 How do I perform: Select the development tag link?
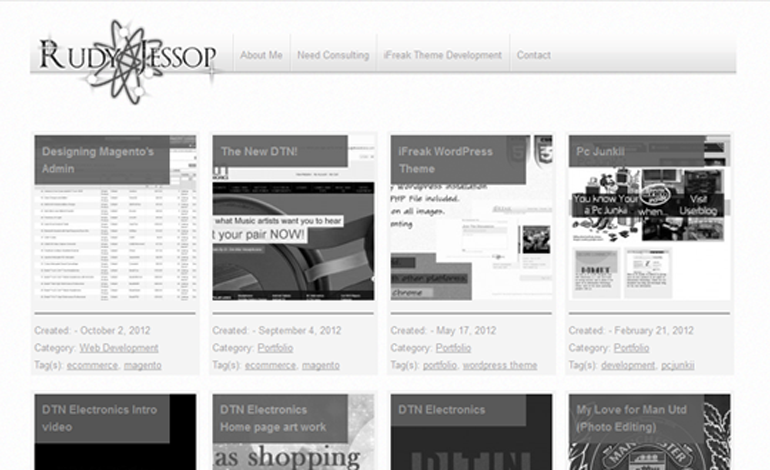(628, 365)
